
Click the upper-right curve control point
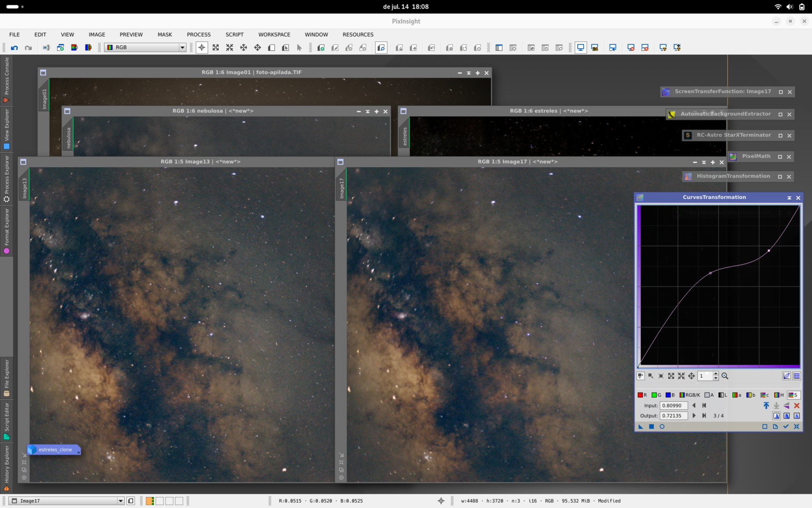click(769, 250)
